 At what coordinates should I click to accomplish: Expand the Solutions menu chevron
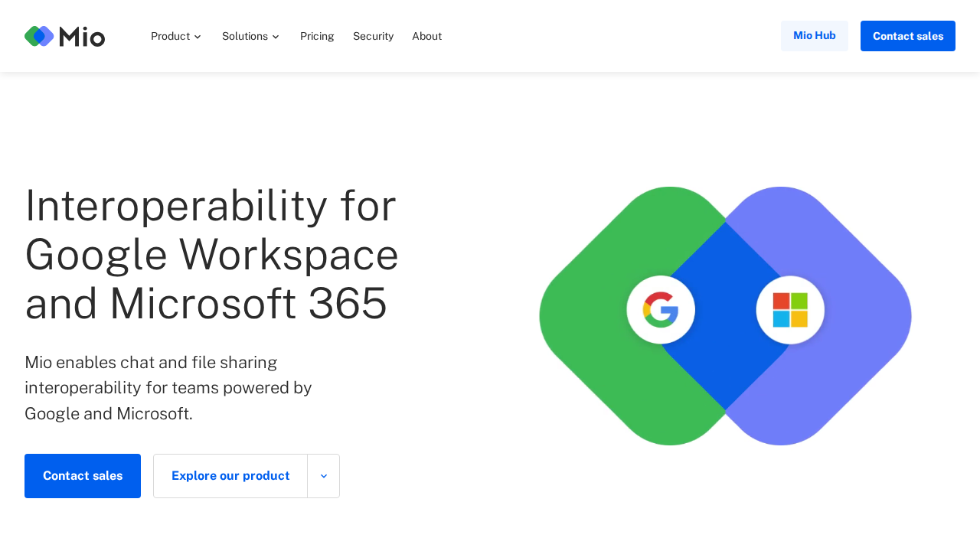pos(276,37)
